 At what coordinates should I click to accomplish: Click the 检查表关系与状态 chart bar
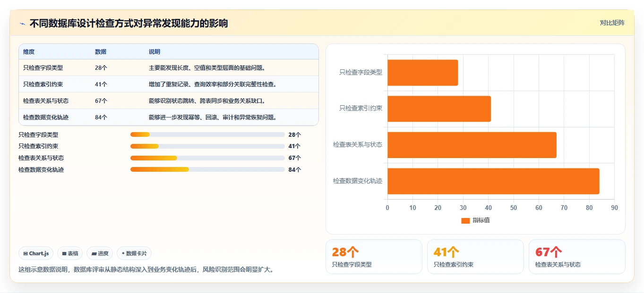[472, 145]
